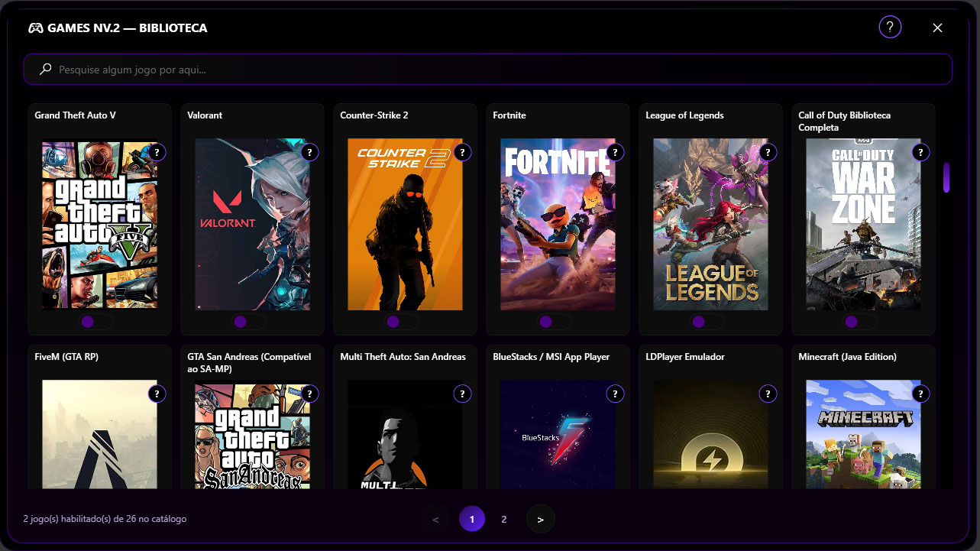The height and width of the screenshot is (551, 980).
Task: Toggle Call of Duty Biblioteca Completa switch
Action: point(860,322)
